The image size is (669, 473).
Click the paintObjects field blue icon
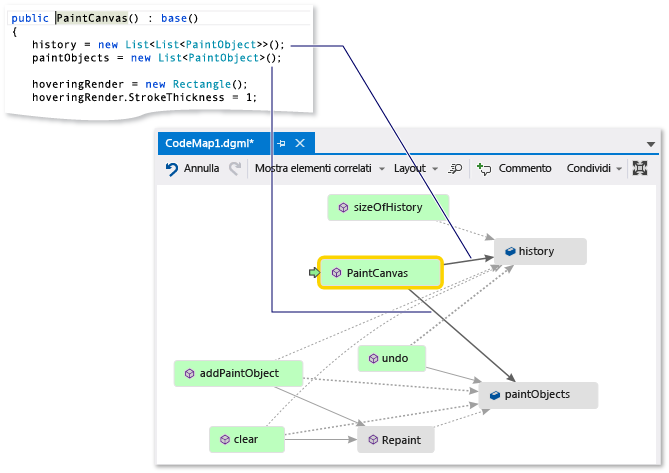[x=495, y=395]
